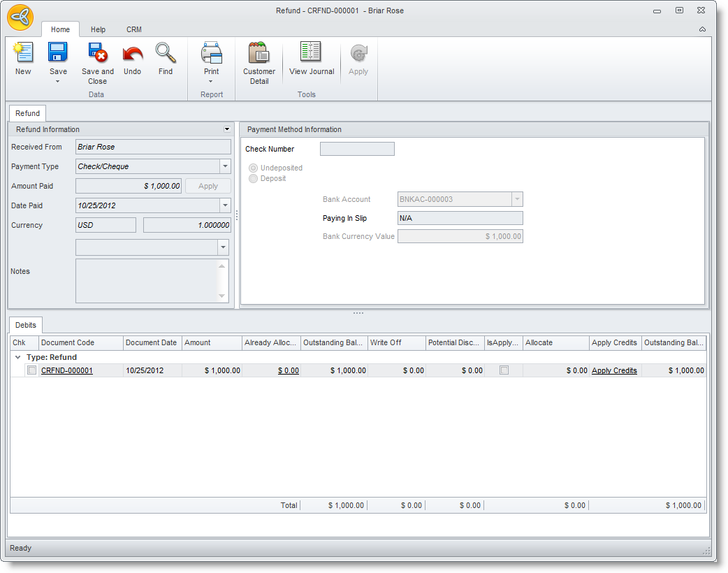Open document link CRFND-000001
This screenshot has width=728, height=573.
(x=66, y=371)
